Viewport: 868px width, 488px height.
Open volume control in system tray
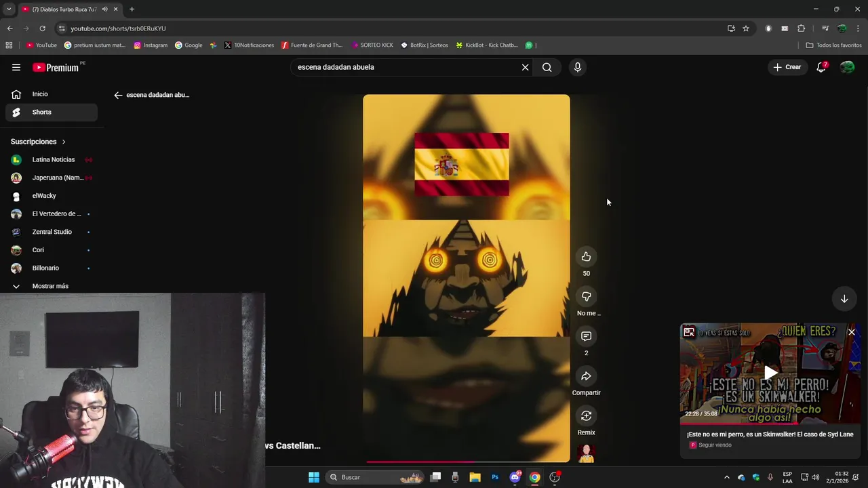click(x=815, y=477)
